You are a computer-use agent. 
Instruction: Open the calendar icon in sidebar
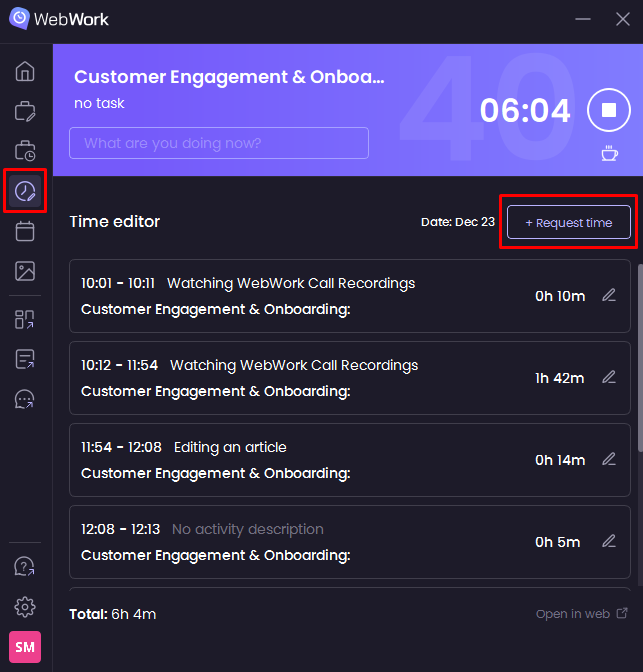point(25,231)
